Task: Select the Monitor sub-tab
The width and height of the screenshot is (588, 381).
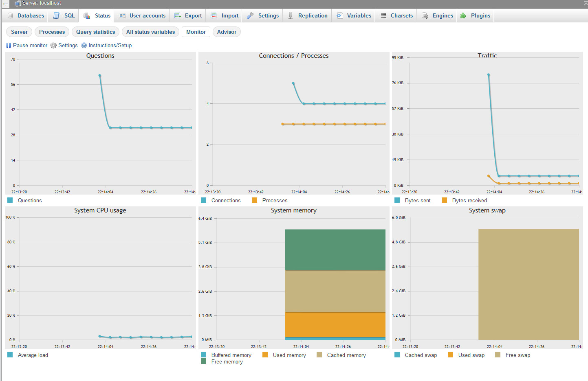Action: (x=196, y=32)
